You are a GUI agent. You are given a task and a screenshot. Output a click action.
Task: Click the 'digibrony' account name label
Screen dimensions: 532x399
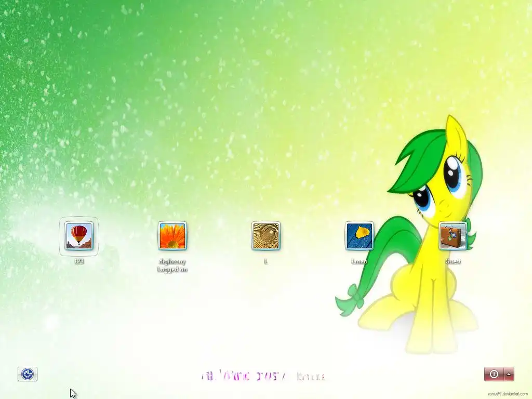[172, 262]
